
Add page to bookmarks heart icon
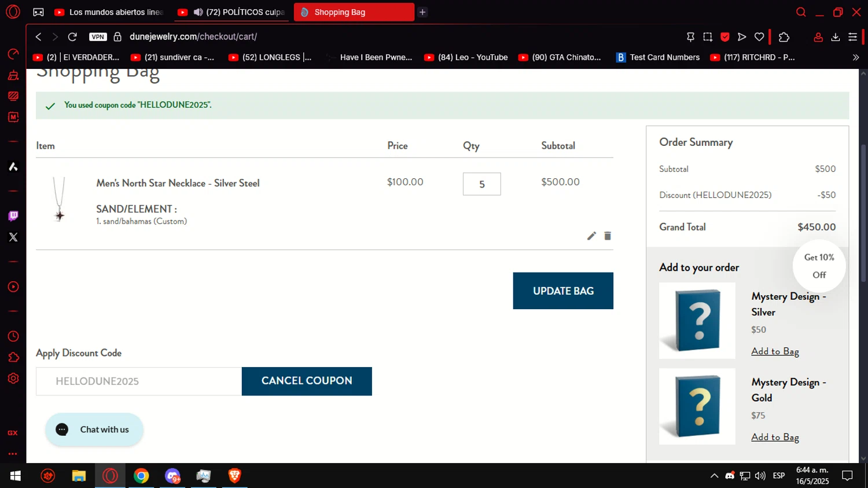click(759, 36)
